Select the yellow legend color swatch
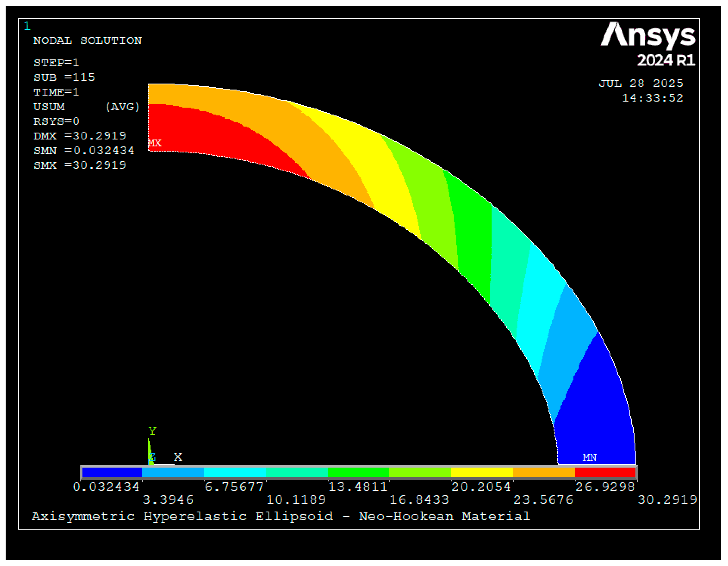728x566 pixels. pos(482,473)
